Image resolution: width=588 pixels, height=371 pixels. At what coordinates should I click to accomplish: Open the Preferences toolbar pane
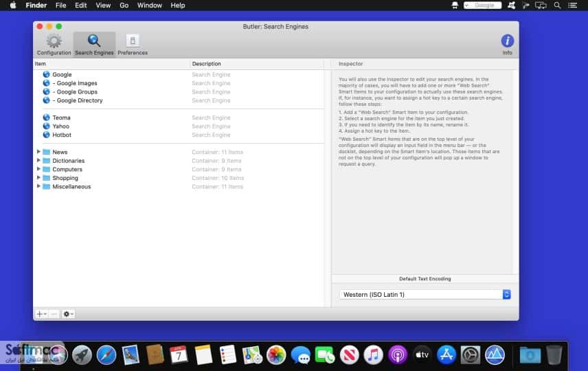(x=133, y=45)
